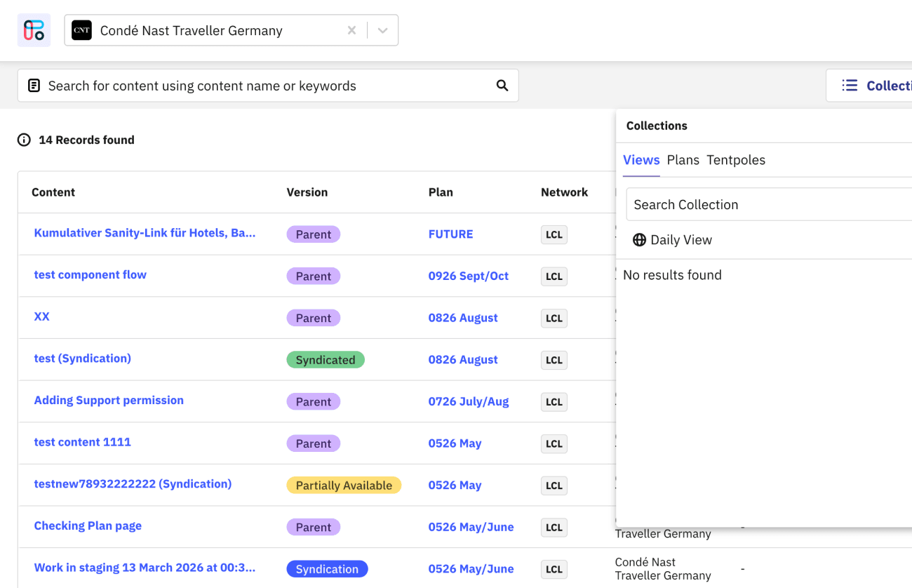This screenshot has width=912, height=588.
Task: Click the Syndicated version badge
Action: coord(326,360)
